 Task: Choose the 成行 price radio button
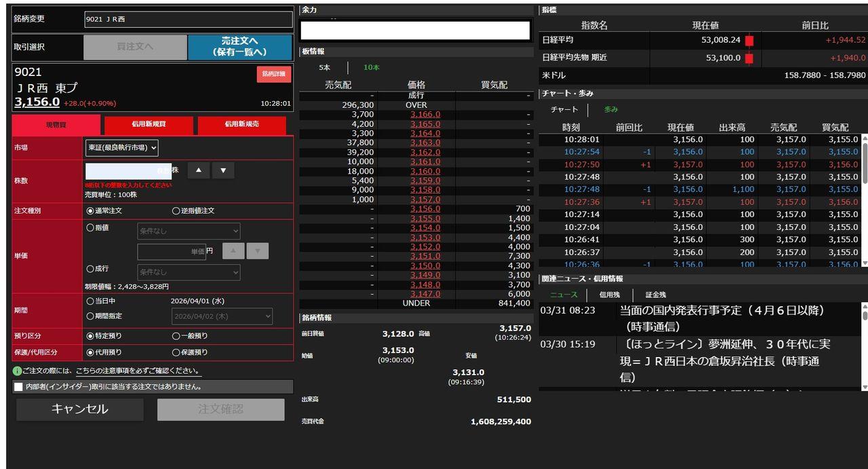[x=90, y=269]
